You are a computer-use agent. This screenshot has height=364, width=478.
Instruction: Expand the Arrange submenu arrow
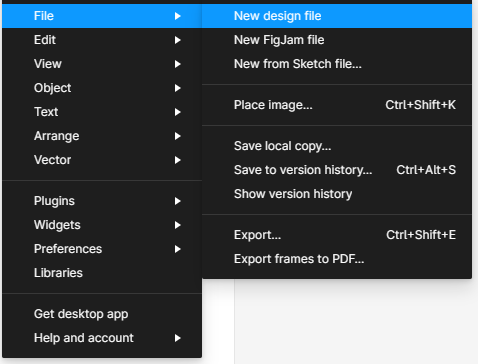(x=178, y=136)
